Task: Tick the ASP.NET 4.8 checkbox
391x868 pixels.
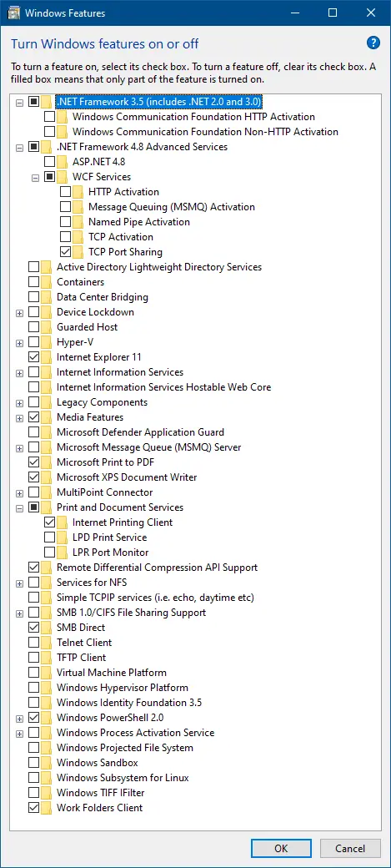Action: (50, 162)
